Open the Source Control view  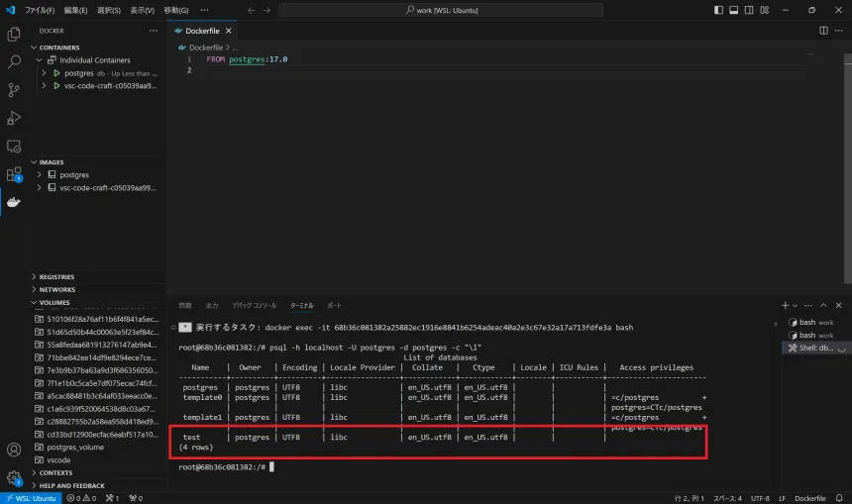[x=14, y=90]
